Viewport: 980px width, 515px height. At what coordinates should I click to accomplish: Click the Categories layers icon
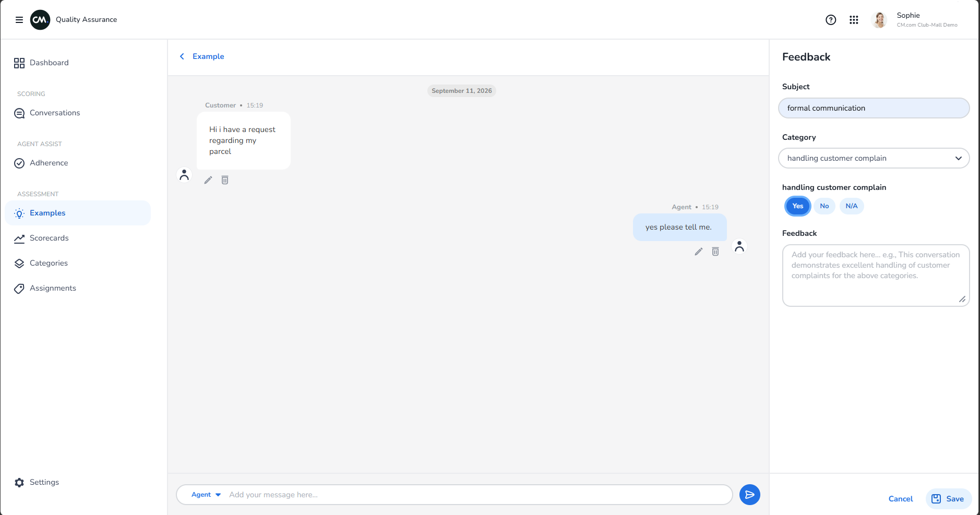[x=19, y=264]
